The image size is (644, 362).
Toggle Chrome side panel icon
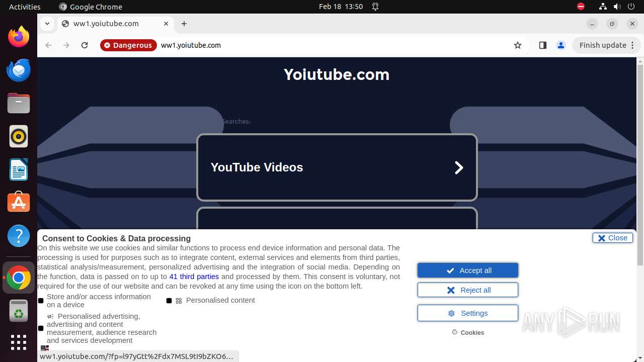pyautogui.click(x=542, y=45)
